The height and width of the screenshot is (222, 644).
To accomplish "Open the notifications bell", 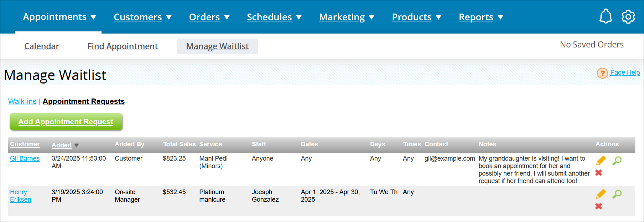I will (x=606, y=16).
